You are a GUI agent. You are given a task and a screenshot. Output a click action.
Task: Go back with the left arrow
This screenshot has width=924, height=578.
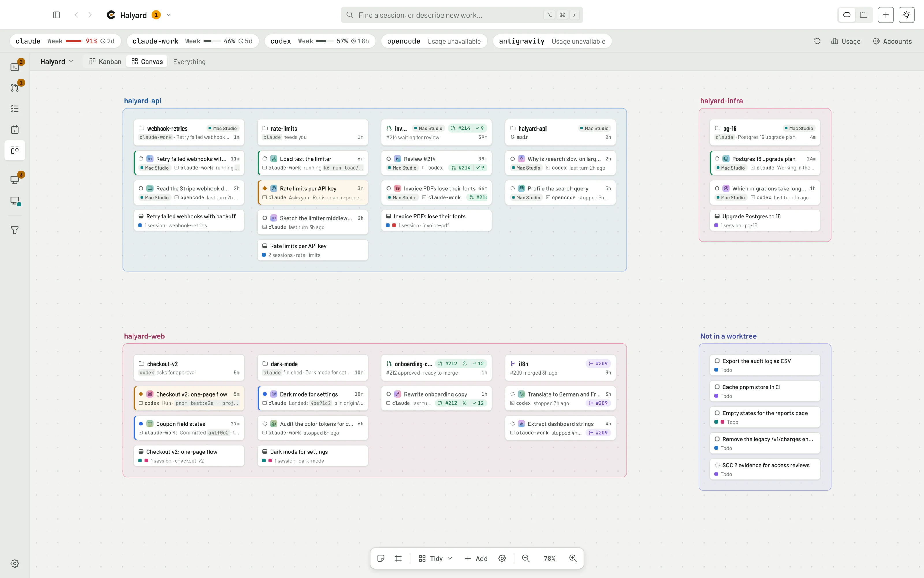[76, 15]
